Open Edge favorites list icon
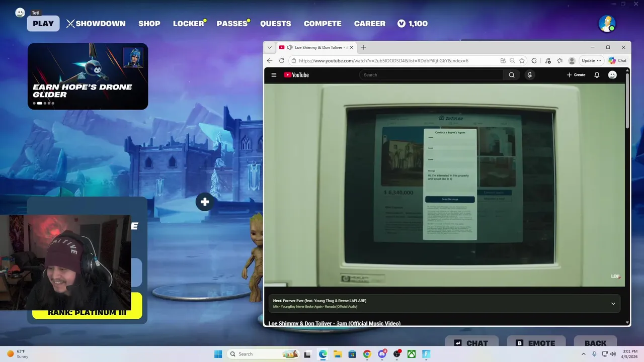 coord(559,61)
